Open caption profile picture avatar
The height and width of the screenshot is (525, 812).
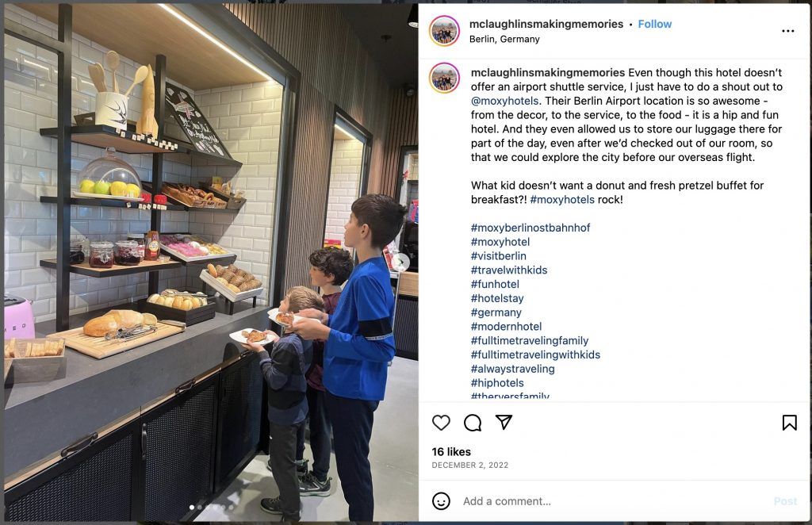click(444, 78)
